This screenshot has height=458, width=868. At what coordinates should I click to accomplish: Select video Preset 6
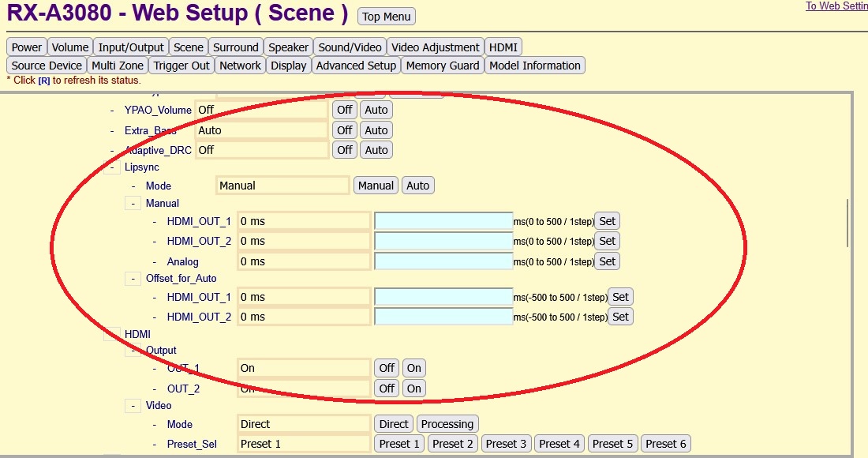(666, 444)
